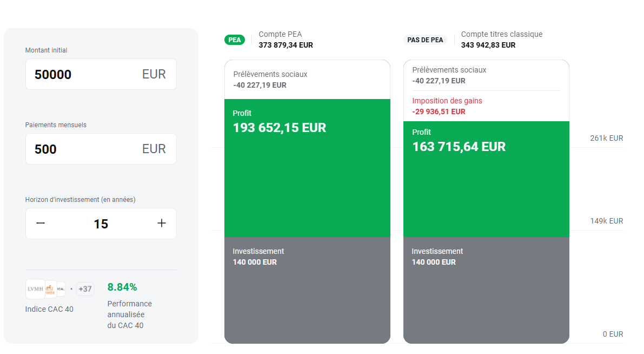Click the 8.84% performance figure
Image resolution: width=644 pixels, height=354 pixels.
[122, 287]
